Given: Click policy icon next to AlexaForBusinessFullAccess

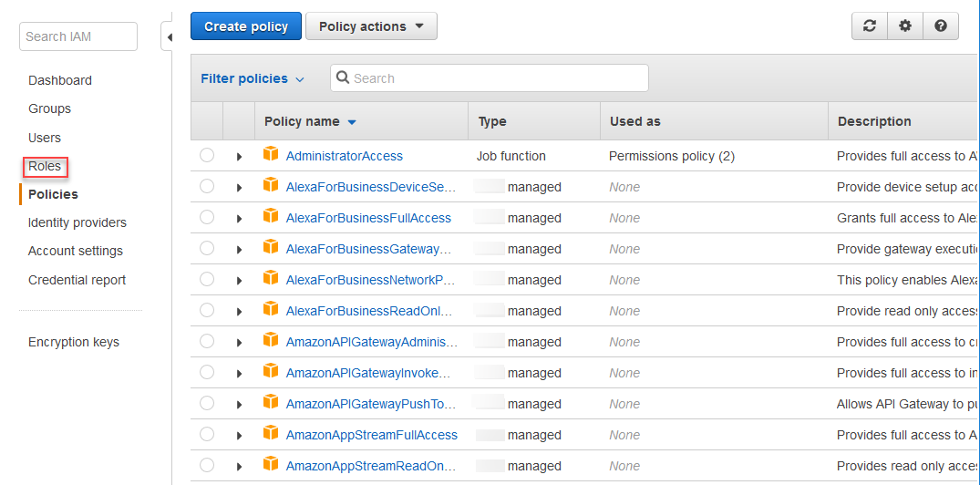Looking at the screenshot, I should click(271, 217).
